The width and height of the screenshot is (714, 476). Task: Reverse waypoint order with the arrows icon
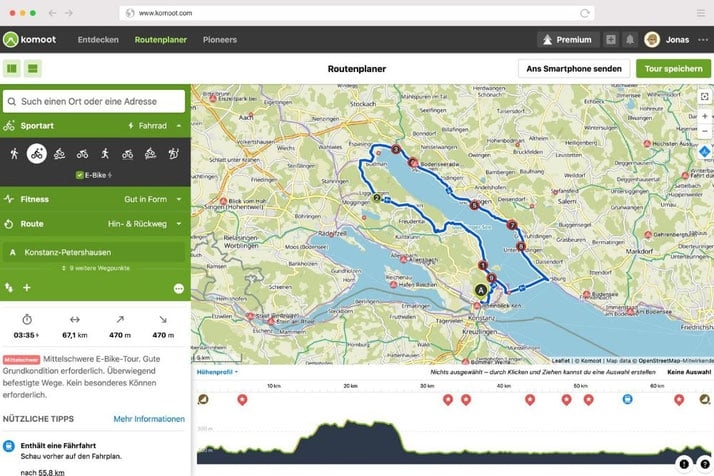click(9, 287)
